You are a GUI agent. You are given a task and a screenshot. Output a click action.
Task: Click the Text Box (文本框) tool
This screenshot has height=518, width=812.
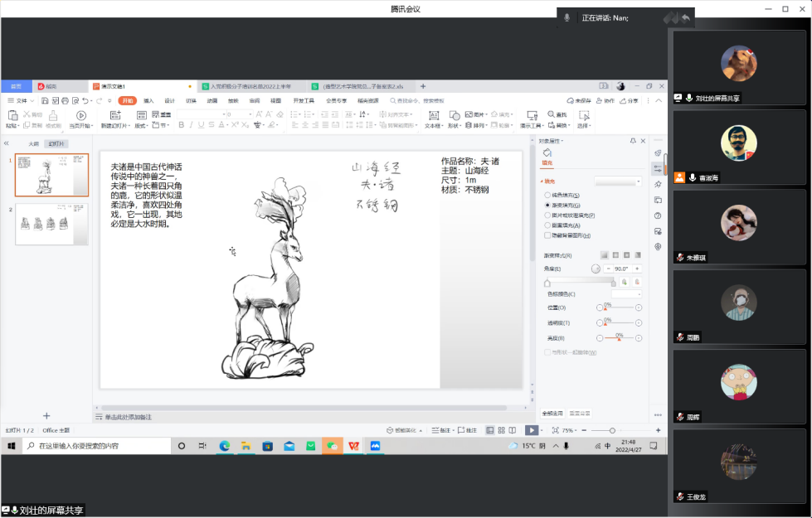(433, 116)
